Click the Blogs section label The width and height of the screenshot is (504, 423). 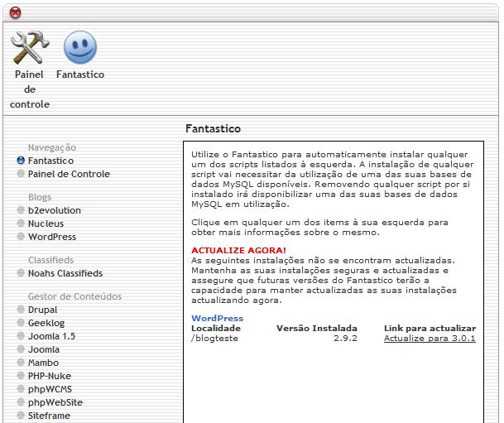pyautogui.click(x=40, y=197)
